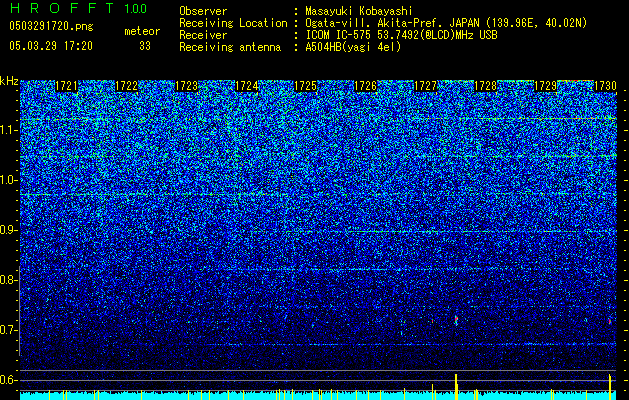Click the Receiving Location label
Image resolution: width=629 pixels, height=400 pixels.
(233, 23)
